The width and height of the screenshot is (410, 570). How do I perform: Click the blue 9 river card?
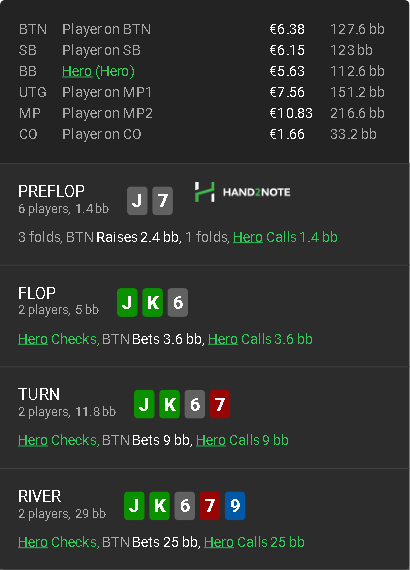[x=235, y=506]
